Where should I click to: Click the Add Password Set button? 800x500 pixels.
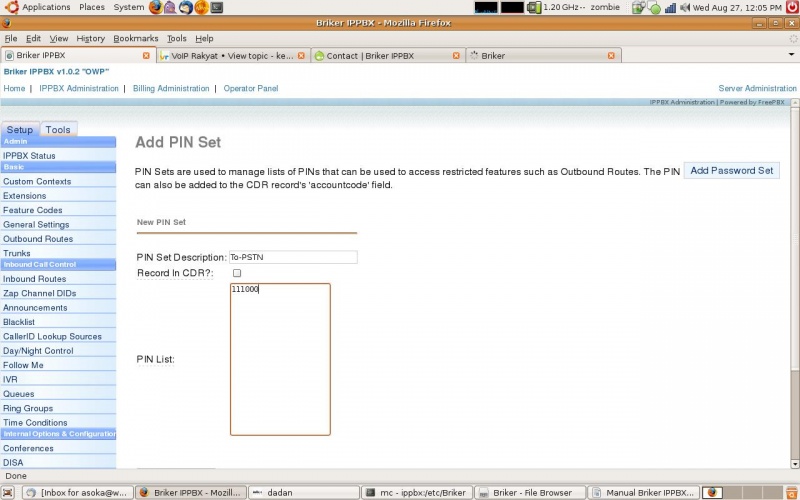(x=732, y=170)
